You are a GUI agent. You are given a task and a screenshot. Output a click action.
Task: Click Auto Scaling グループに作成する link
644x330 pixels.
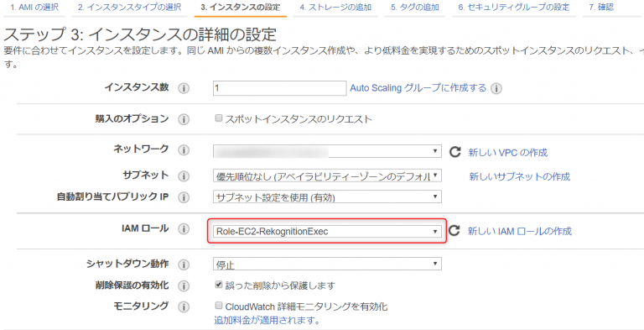point(418,88)
